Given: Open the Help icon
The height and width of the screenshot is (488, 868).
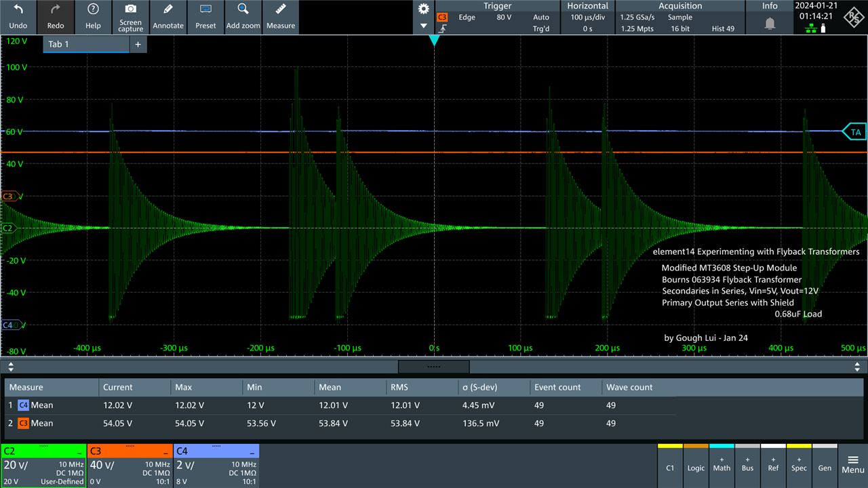Looking at the screenshot, I should coord(94,17).
